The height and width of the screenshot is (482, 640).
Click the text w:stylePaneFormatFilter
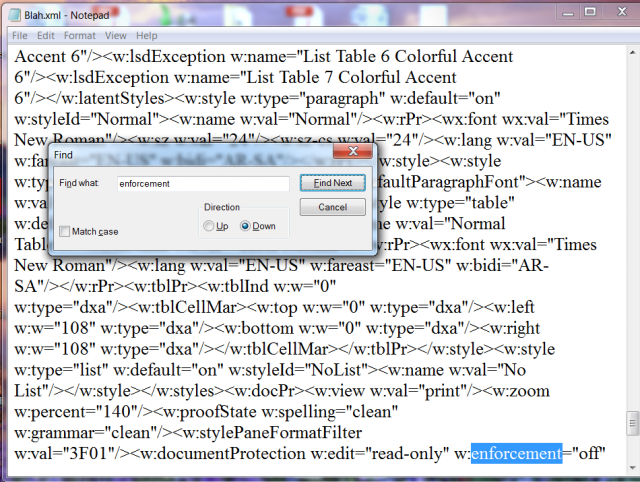(x=272, y=433)
